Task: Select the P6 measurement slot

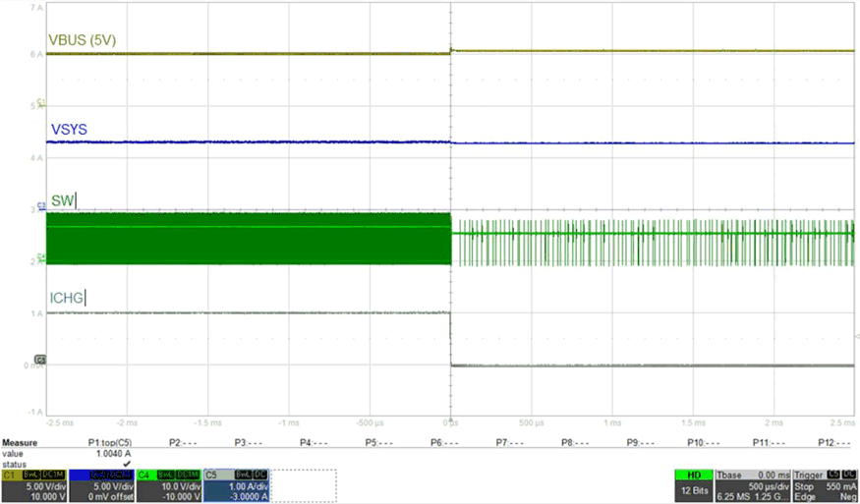Action: tap(444, 443)
